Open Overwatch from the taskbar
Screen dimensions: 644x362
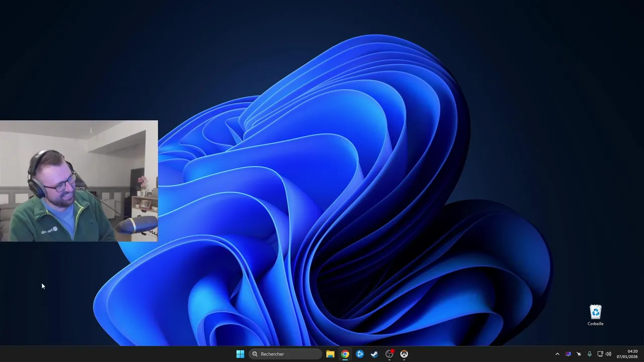(404, 354)
